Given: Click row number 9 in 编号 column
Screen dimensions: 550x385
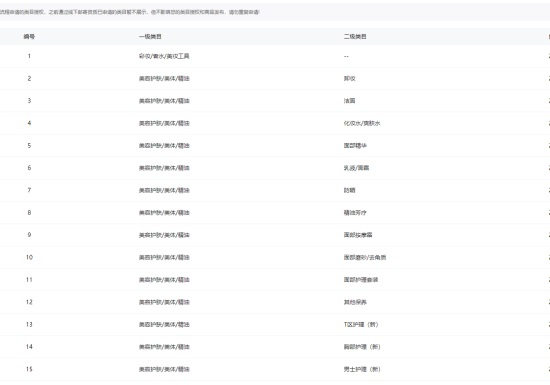Looking at the screenshot, I should pos(29,235).
